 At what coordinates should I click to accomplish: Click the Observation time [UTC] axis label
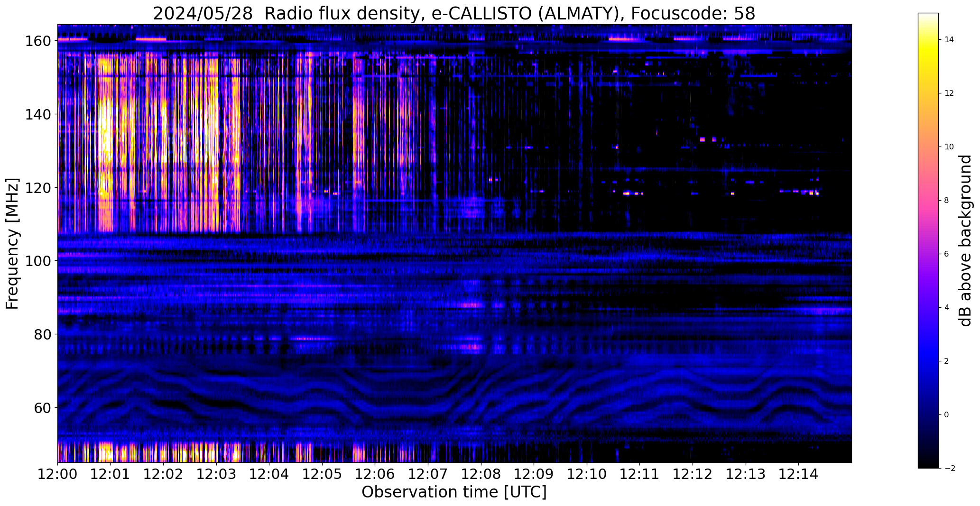pyautogui.click(x=454, y=492)
